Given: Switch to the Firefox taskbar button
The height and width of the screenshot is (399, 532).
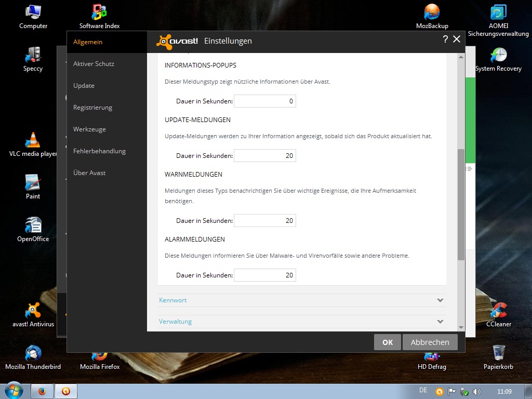Looking at the screenshot, I should tap(42, 391).
